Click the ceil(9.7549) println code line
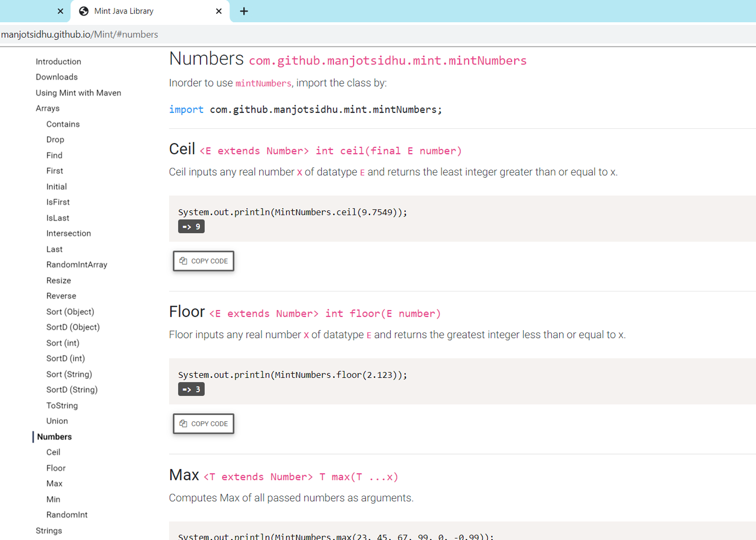This screenshot has height=540, width=756. click(293, 212)
